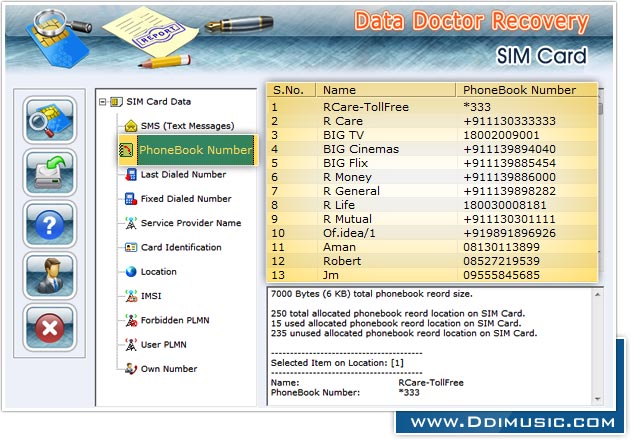631x440 pixels.
Task: Select the R Mutual contact row
Action: pos(433,219)
